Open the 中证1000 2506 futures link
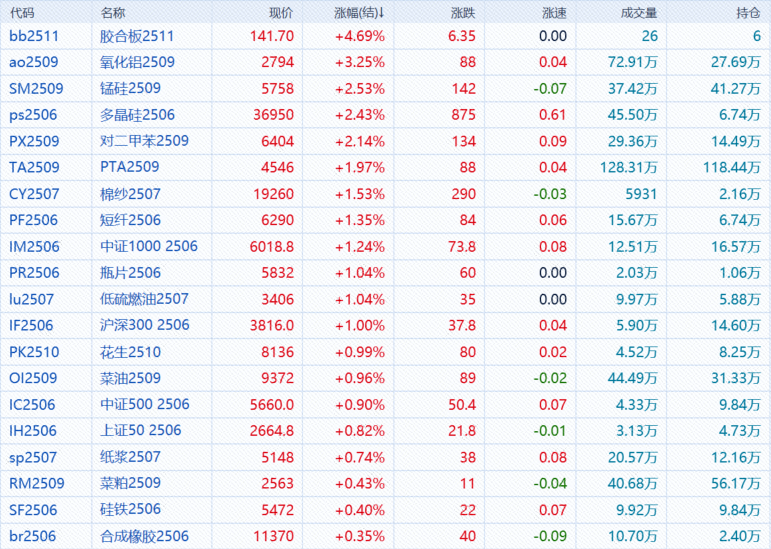This screenshot has height=549, width=771. (149, 246)
